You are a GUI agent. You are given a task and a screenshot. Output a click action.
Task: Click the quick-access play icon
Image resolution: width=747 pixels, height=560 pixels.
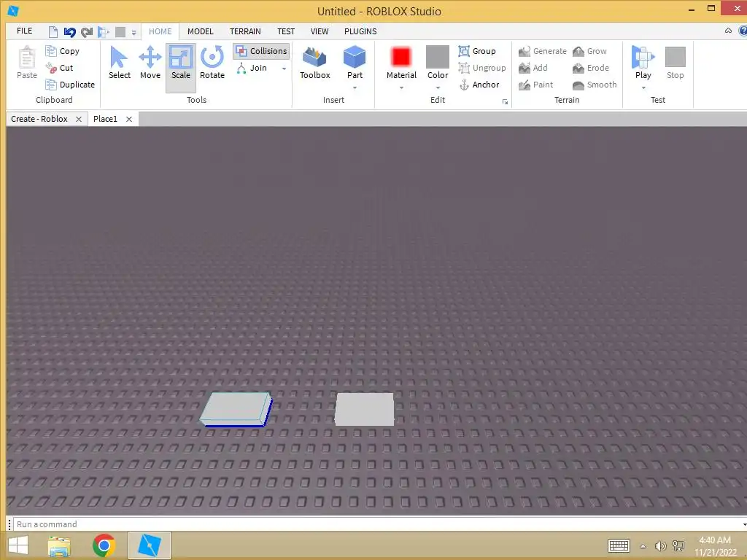104,32
